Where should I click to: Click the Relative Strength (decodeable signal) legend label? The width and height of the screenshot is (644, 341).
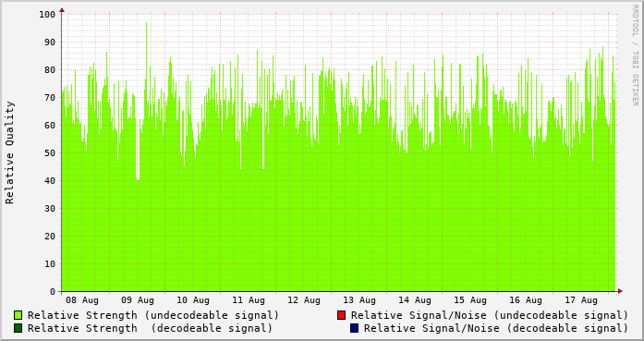coord(150,328)
